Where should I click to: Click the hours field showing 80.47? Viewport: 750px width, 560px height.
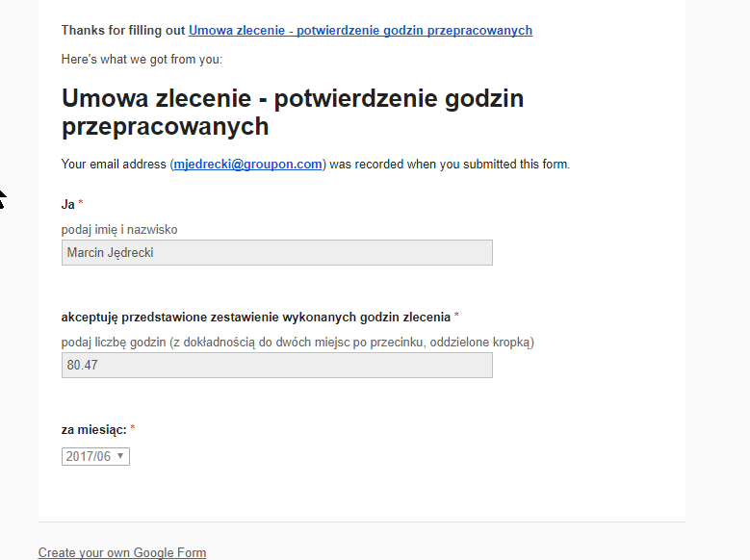276,365
